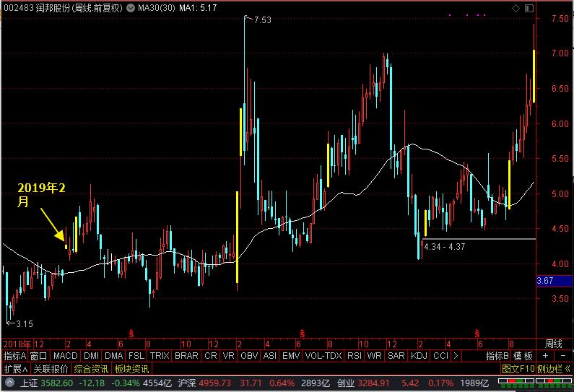Viewport: 574px width, 392px height.
Task: Select the SAR indicator tab
Action: [x=396, y=356]
